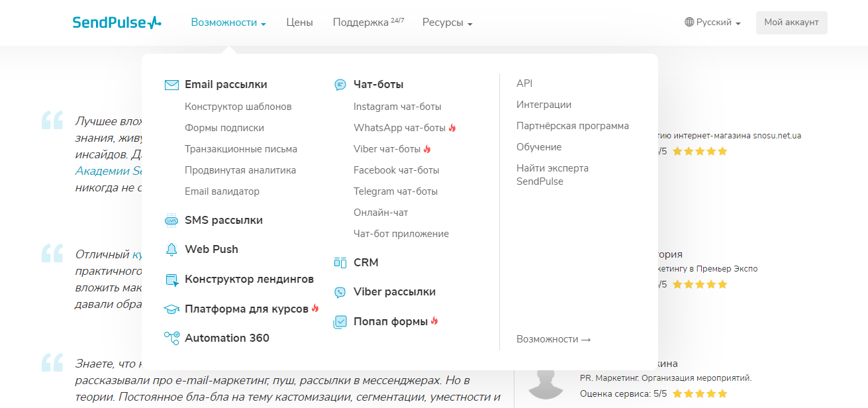The image size is (868, 408).
Task: Follow the Возможности arrow link
Action: [x=554, y=339]
